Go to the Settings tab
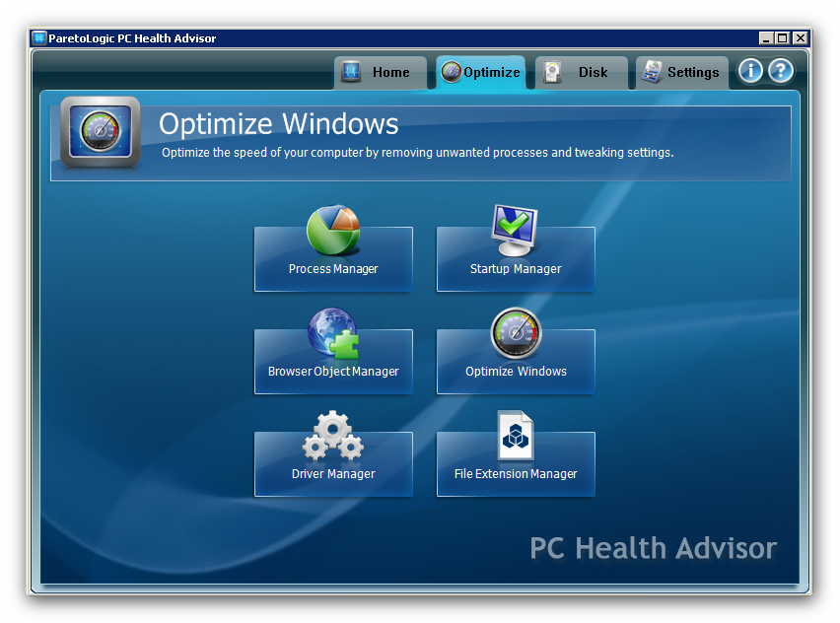Image resolution: width=840 pixels, height=623 pixels. (x=682, y=72)
